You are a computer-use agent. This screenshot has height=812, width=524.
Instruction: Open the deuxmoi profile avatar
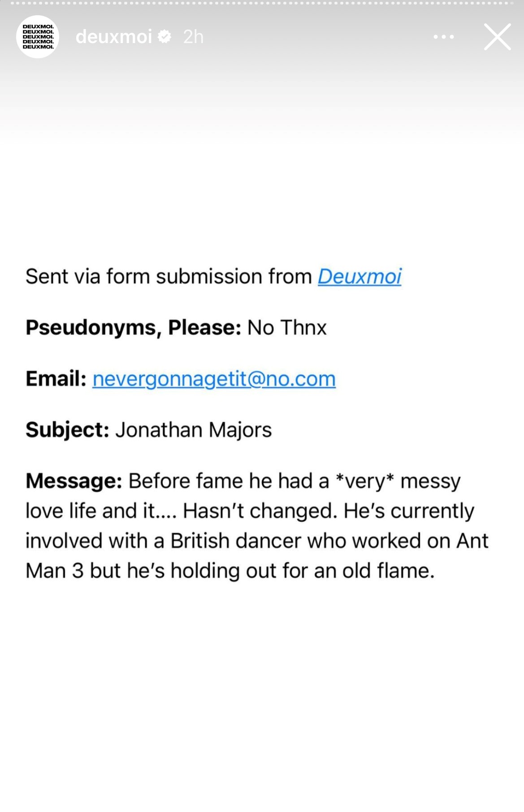click(x=38, y=37)
